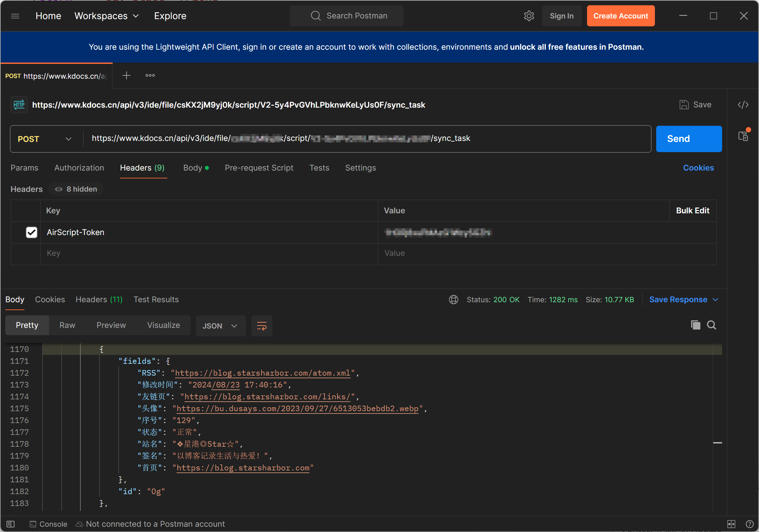Viewport: 759px width, 532px height.
Task: Select the request Headers (9) tab
Action: [x=142, y=168]
